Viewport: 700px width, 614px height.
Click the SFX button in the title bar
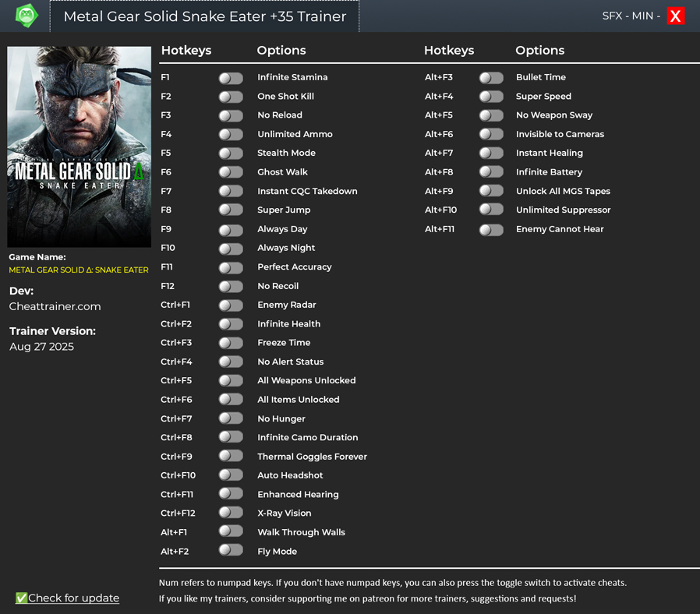pos(612,16)
